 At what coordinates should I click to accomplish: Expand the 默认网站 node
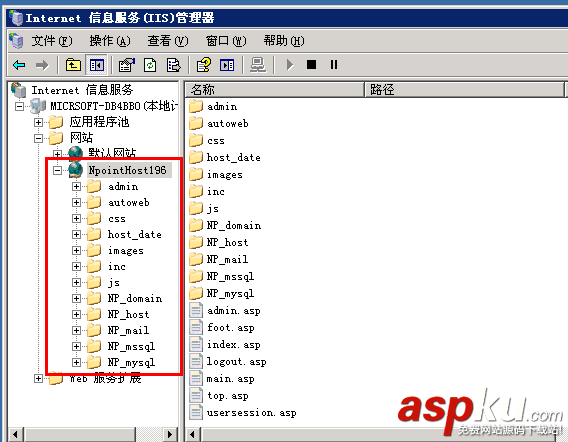tap(57, 154)
